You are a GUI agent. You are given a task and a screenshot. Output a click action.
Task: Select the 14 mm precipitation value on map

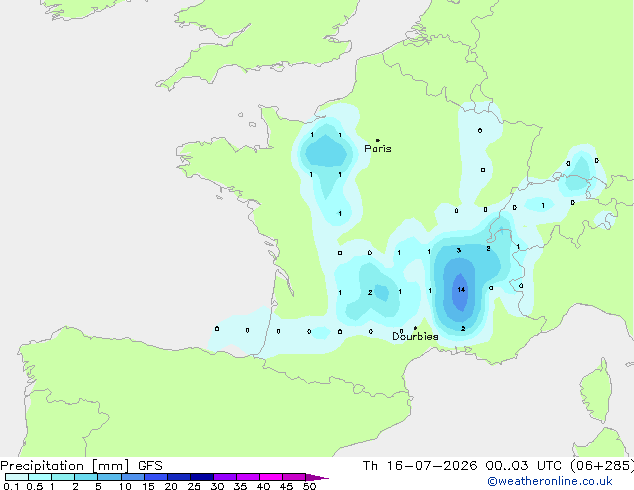pyautogui.click(x=461, y=289)
